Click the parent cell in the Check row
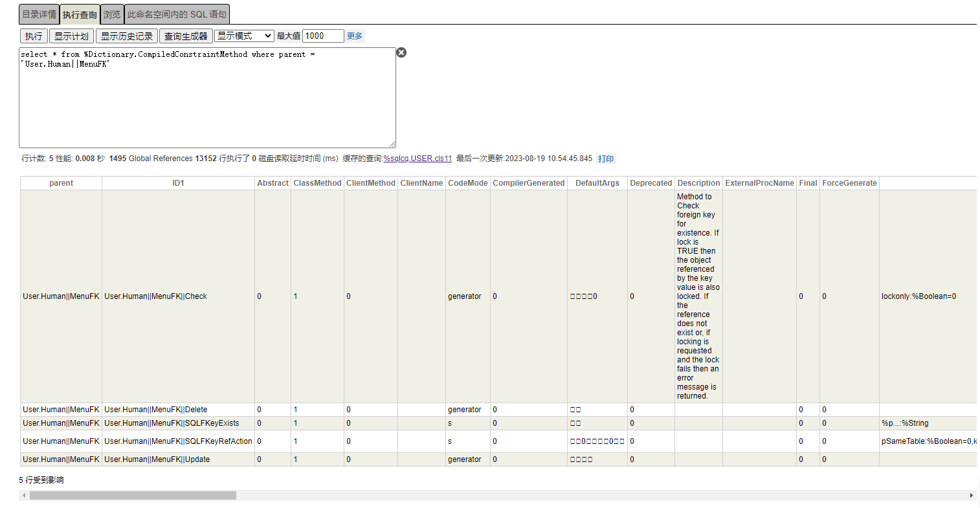The image size is (980, 508). (x=61, y=296)
